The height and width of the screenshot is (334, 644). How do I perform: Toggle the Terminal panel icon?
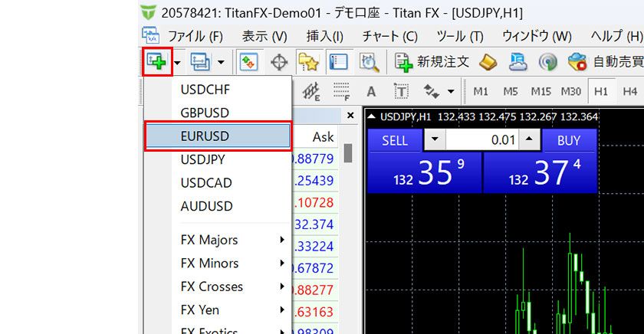click(x=338, y=62)
